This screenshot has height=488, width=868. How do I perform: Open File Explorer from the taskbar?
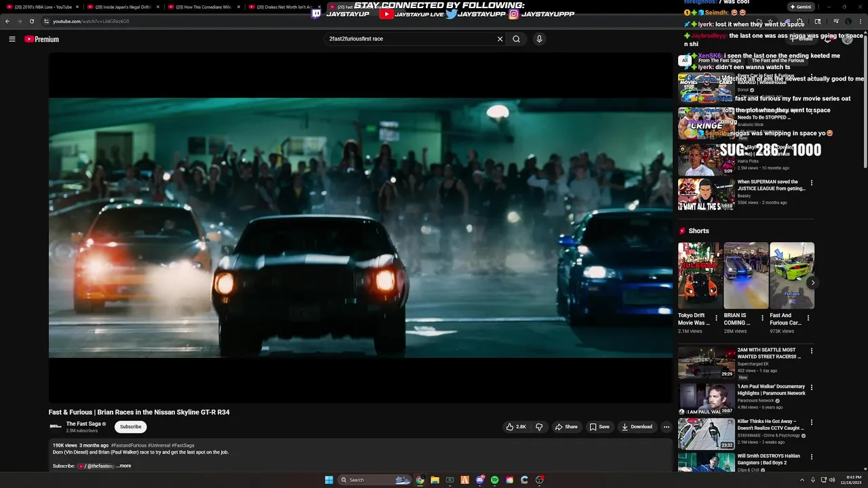[435, 480]
